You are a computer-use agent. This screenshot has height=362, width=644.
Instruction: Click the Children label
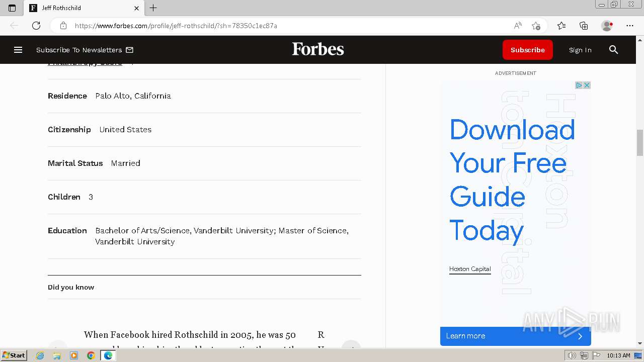(x=64, y=197)
